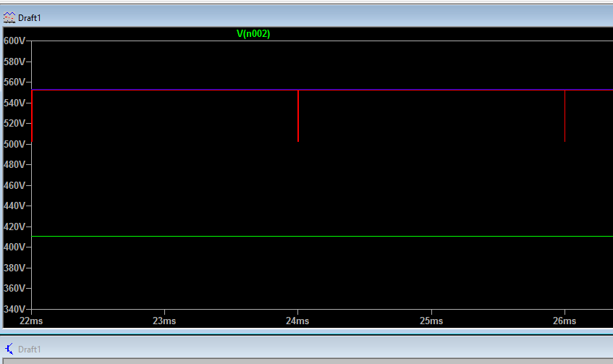Click the 23ms time axis label
The image size is (613, 364).
[x=164, y=321]
